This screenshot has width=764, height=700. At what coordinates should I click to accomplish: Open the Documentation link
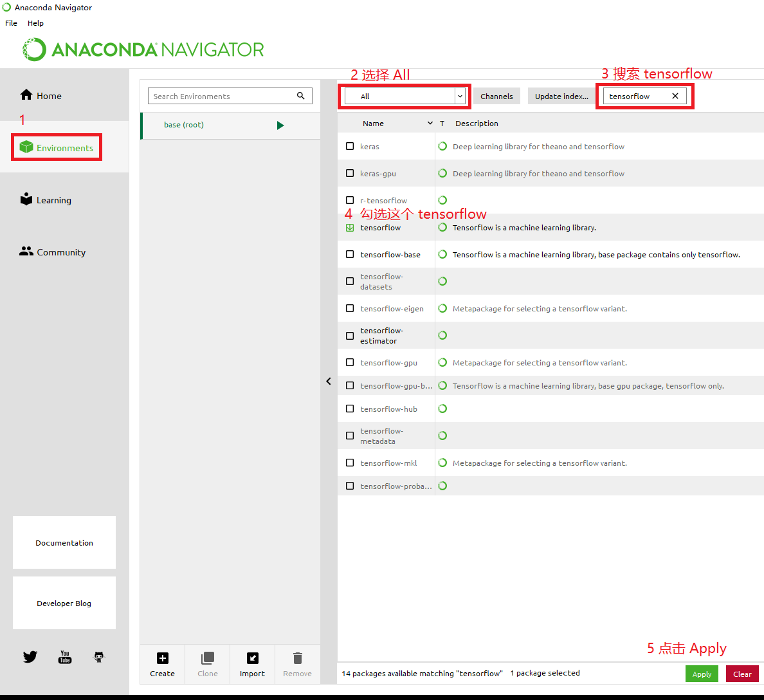point(64,542)
